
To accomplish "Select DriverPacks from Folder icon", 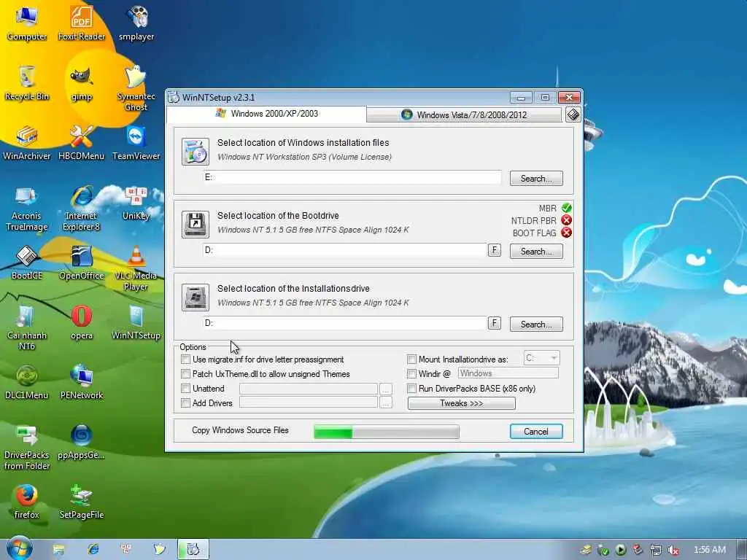I will coord(27,447).
